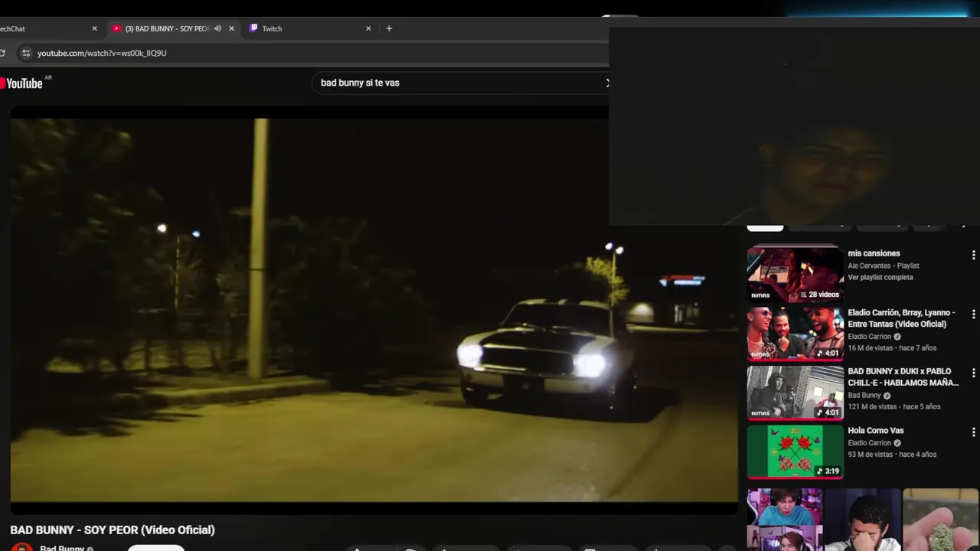Open the Bad Bunny channel under HABLAMOS MAÑANA
The height and width of the screenshot is (551, 980).
[864, 396]
